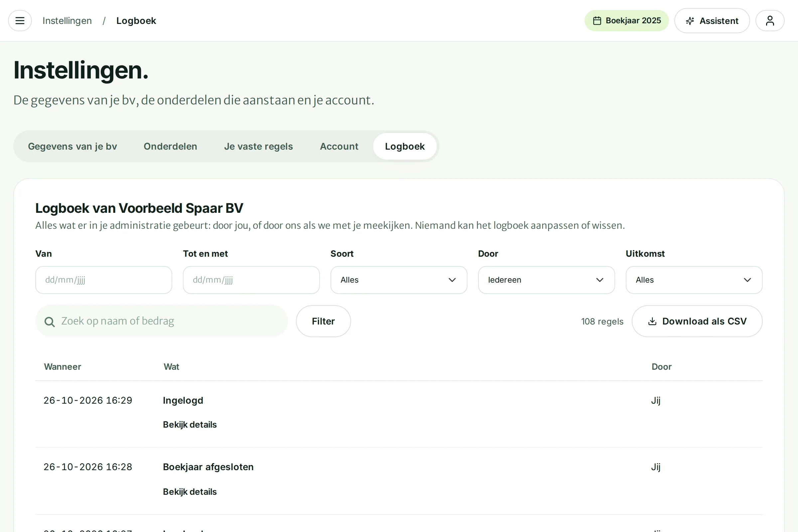
Task: Click the Door table column header
Action: pos(661,367)
